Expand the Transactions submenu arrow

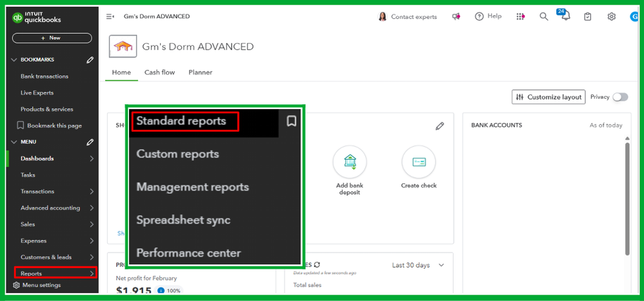pos(91,192)
